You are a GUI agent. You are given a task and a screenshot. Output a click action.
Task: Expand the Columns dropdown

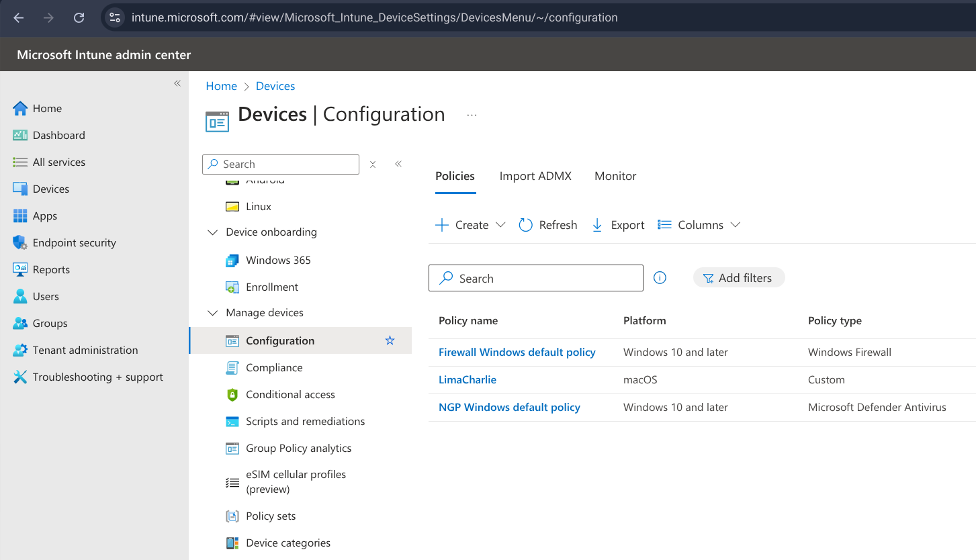point(699,225)
